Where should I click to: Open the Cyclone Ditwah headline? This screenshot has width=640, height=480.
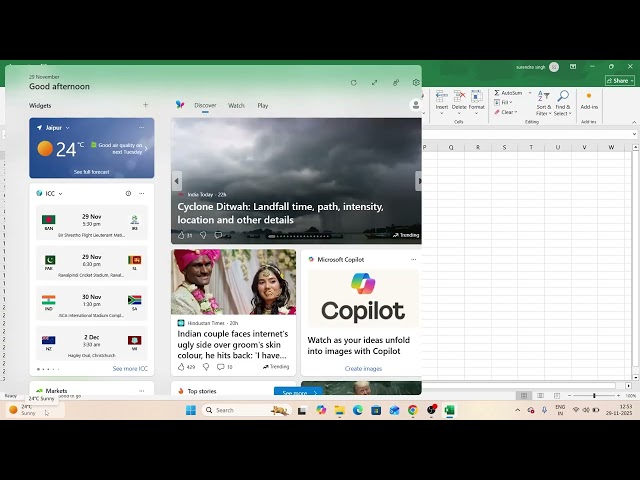pyautogui.click(x=280, y=213)
